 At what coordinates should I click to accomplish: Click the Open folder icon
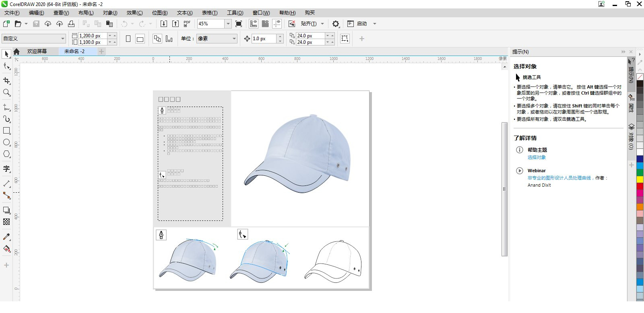[18, 24]
